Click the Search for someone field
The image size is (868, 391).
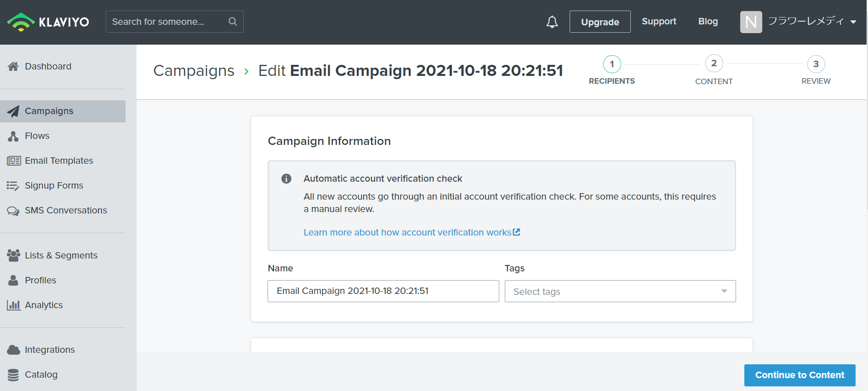pos(175,22)
